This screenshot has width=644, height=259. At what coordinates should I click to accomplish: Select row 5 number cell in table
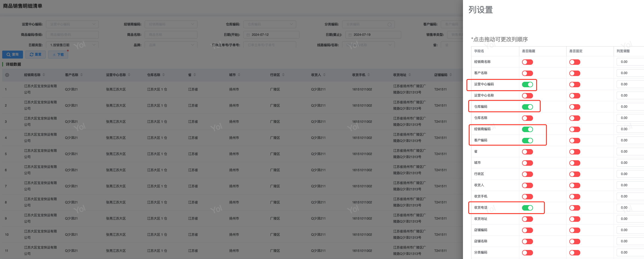point(6,154)
